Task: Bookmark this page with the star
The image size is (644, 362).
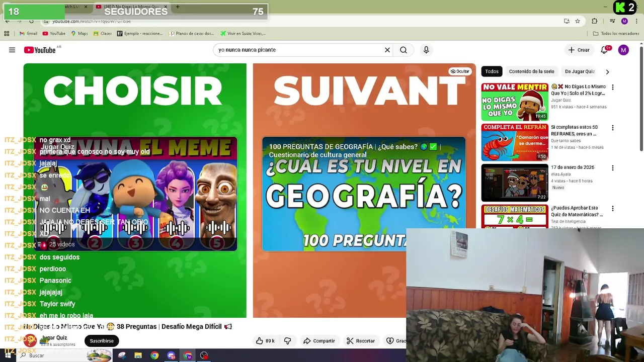Action: click(x=578, y=21)
